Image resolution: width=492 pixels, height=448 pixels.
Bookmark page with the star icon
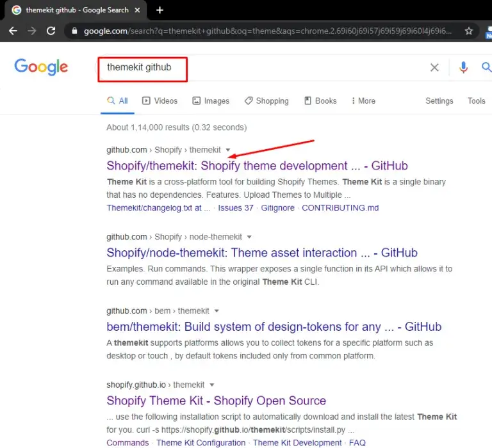469,31
